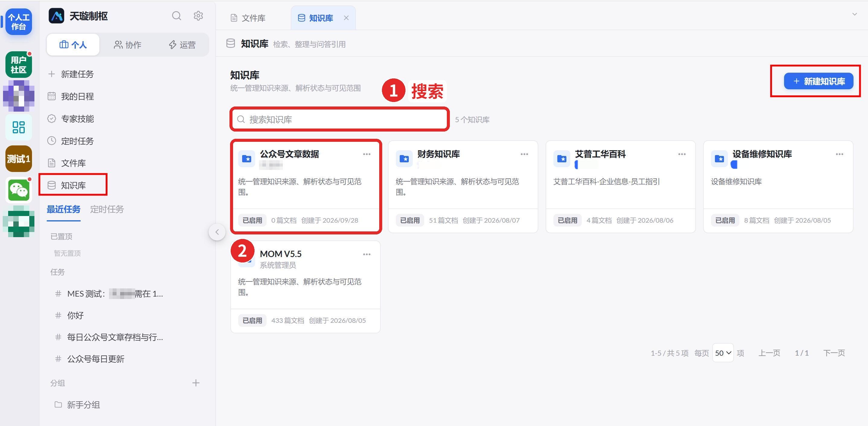The image size is (868, 426).
Task: Click the 433 篇文档 count text
Action: [288, 320]
